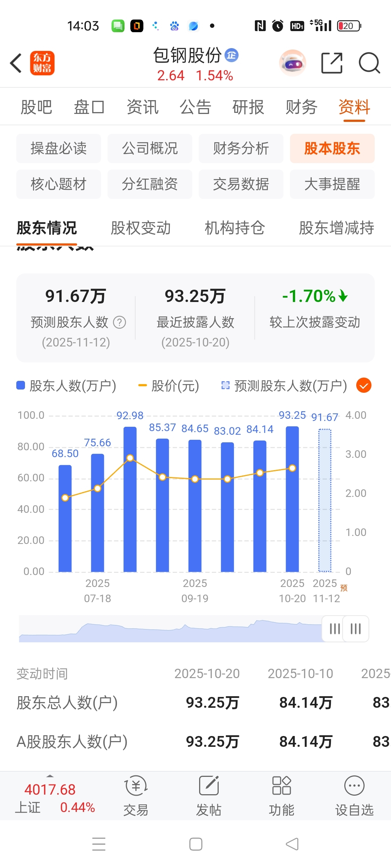Select the 股权变动 sub-tab
Screen dimensions: 391x868
(141, 228)
